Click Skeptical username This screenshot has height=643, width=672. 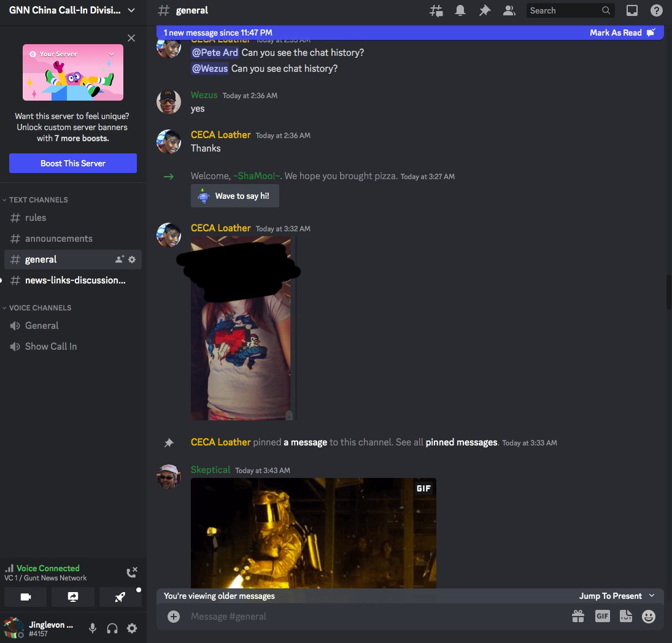(x=210, y=470)
